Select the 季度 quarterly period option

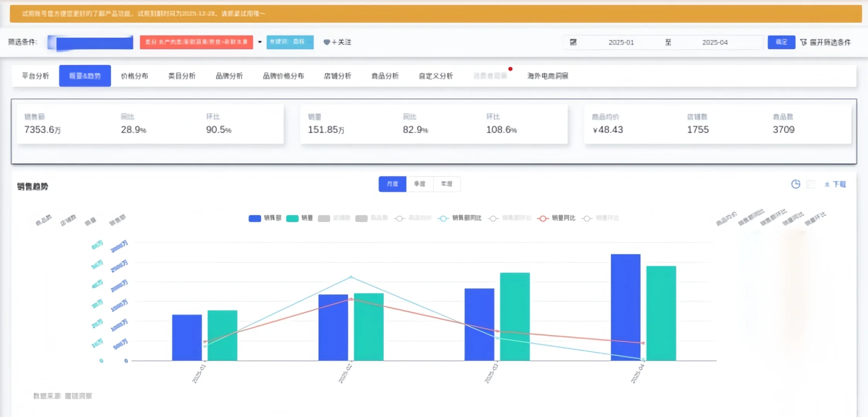(420, 184)
